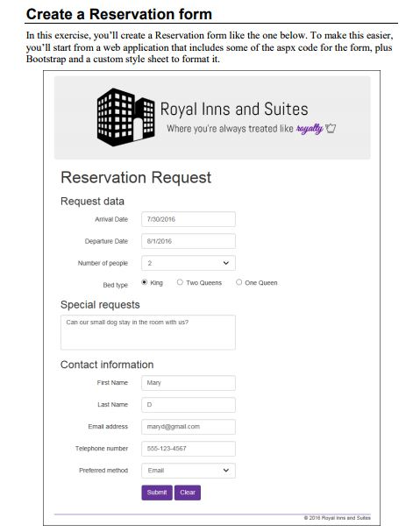Focus the Telephone number input
413x532 pixels.
point(189,449)
